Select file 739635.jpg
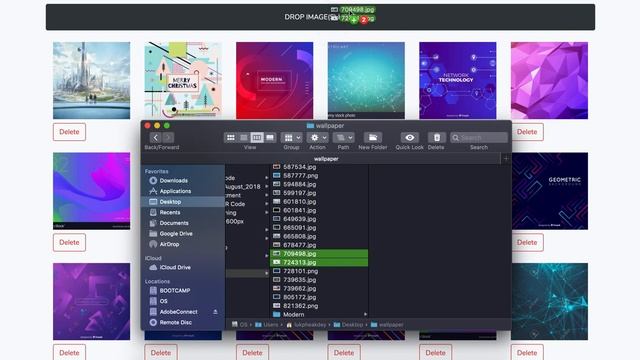The height and width of the screenshot is (360, 640). (x=319, y=280)
